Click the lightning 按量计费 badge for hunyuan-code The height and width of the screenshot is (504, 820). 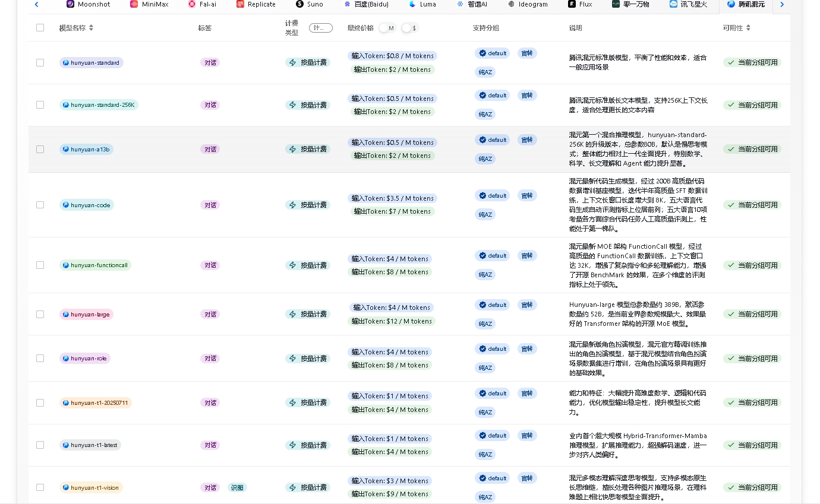(308, 205)
